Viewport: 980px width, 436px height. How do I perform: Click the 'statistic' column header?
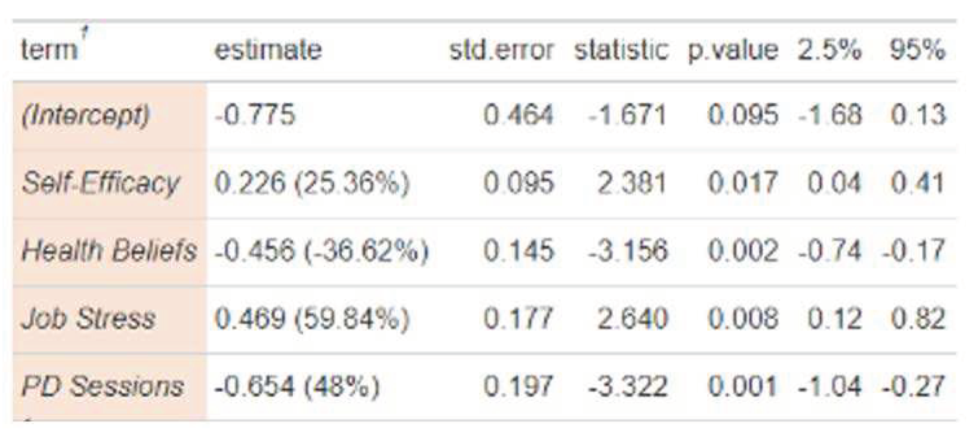(621, 50)
